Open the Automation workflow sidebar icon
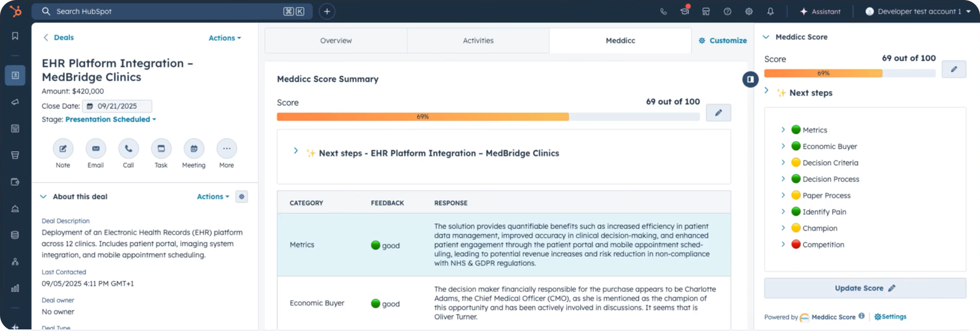The image size is (980, 331). point(15,261)
